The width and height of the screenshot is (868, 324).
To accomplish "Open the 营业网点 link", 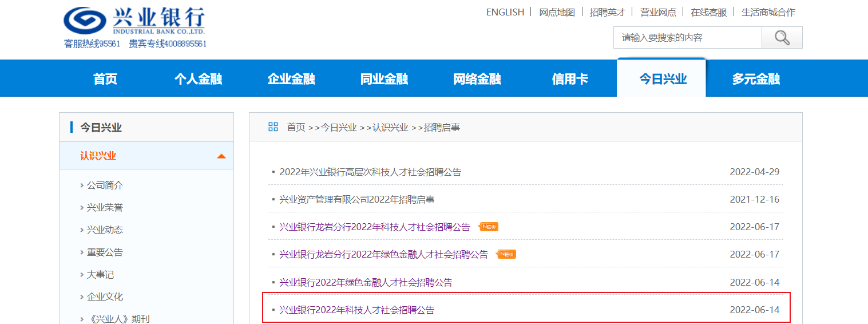I will coord(658,12).
